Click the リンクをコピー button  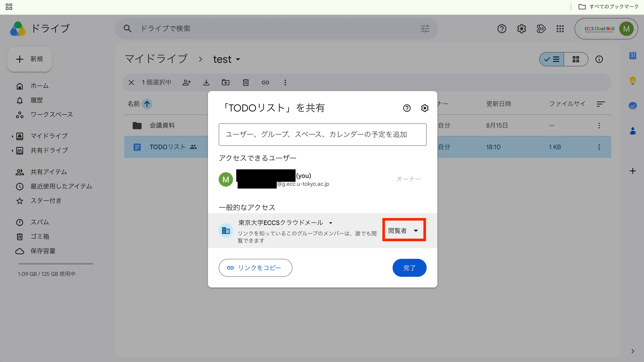[255, 268]
